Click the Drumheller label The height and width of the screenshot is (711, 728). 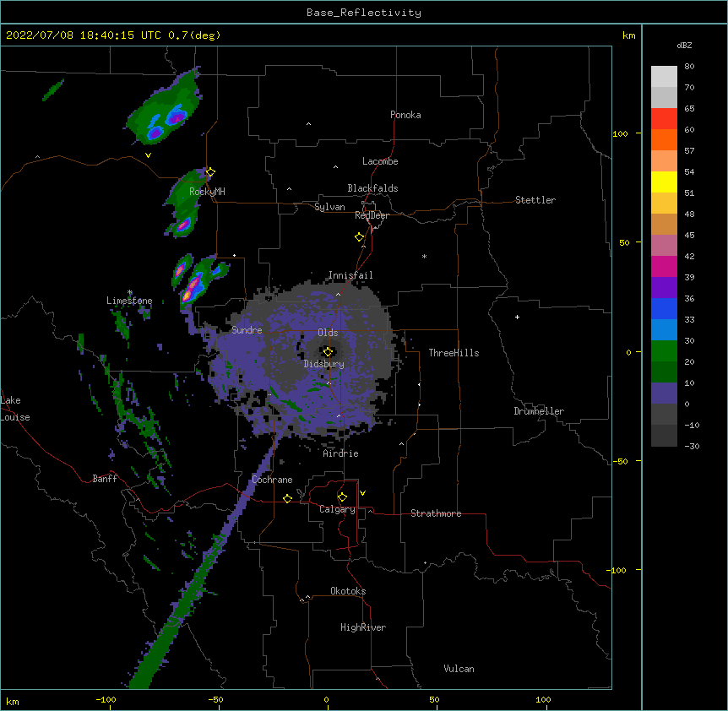pyautogui.click(x=539, y=411)
